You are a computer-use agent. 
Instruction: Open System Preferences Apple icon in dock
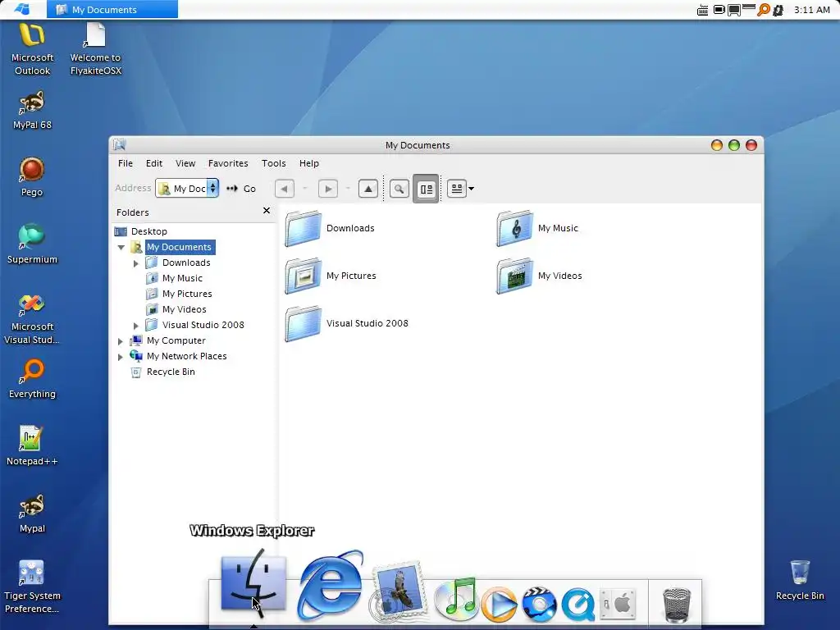(618, 605)
